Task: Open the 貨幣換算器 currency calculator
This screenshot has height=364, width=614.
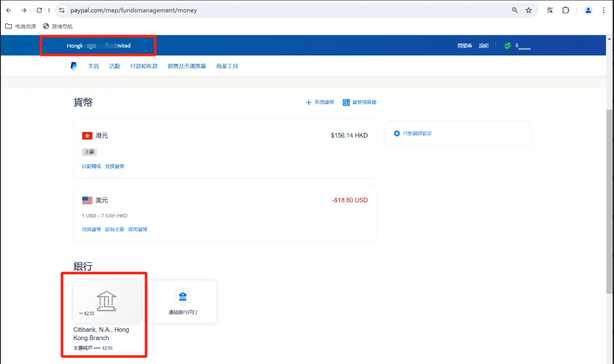Action: pyautogui.click(x=360, y=102)
